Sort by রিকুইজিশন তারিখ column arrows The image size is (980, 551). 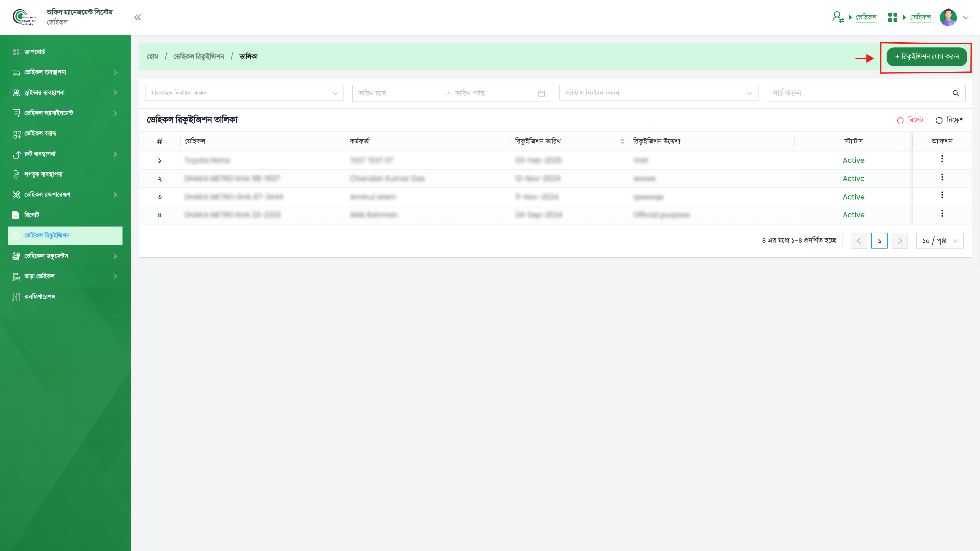point(622,142)
